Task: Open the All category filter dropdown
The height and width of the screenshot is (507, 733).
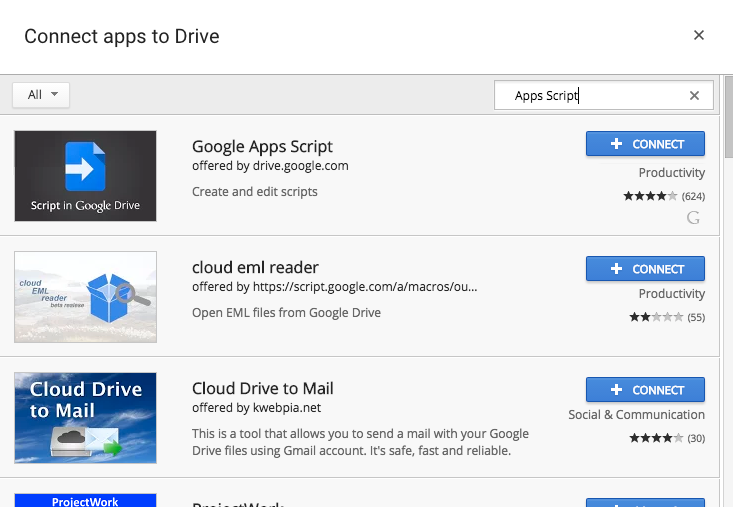Action: (x=41, y=95)
